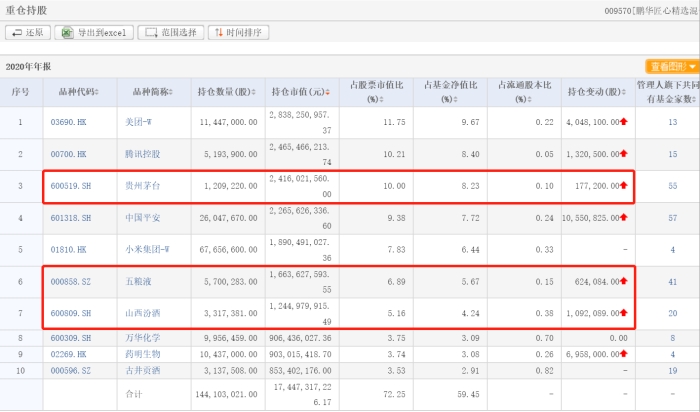
Task: Sort by 持仓数量(股) column header
Action: pyautogui.click(x=227, y=92)
